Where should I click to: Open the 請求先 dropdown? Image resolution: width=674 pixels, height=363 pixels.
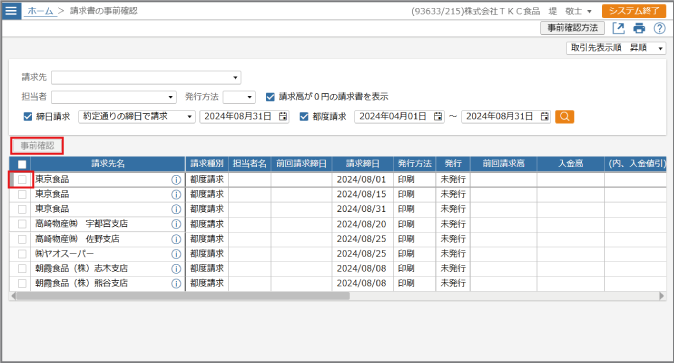[146, 78]
